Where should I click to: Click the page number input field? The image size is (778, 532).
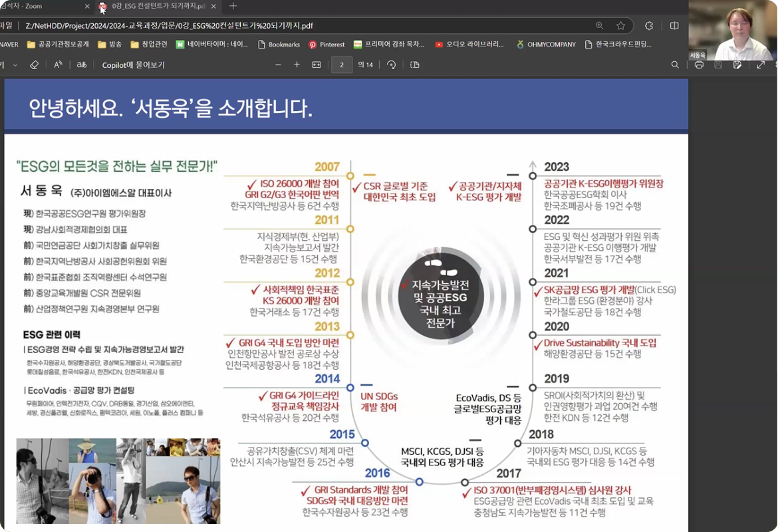pyautogui.click(x=342, y=65)
